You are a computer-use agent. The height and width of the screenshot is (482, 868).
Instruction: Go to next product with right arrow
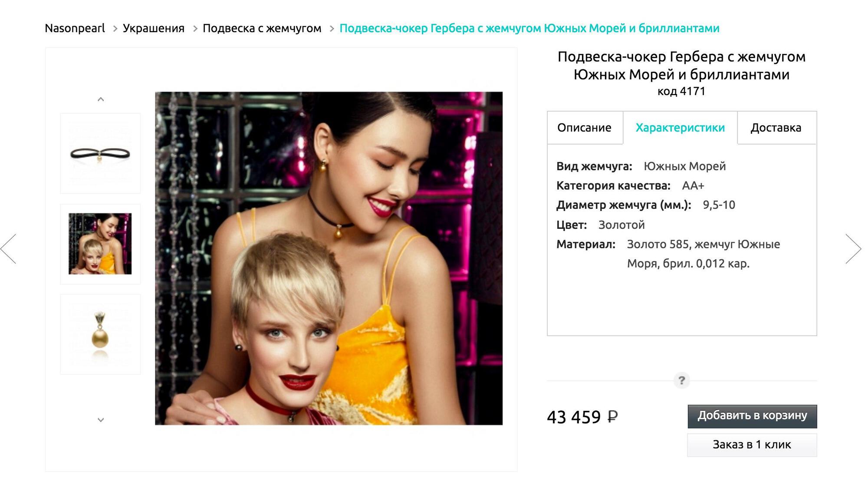(x=853, y=248)
